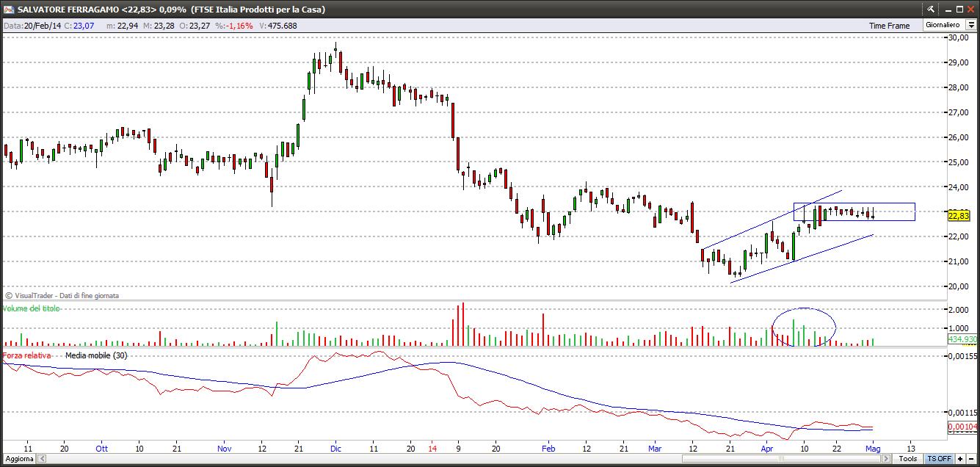
Task: Zoom out with the minus button
Action: [971, 459]
